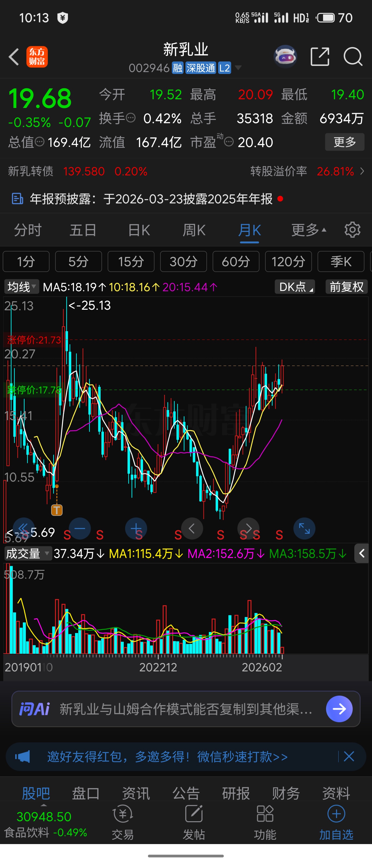Select the 5分 period button
This screenshot has width=372, height=868.
pos(79,261)
